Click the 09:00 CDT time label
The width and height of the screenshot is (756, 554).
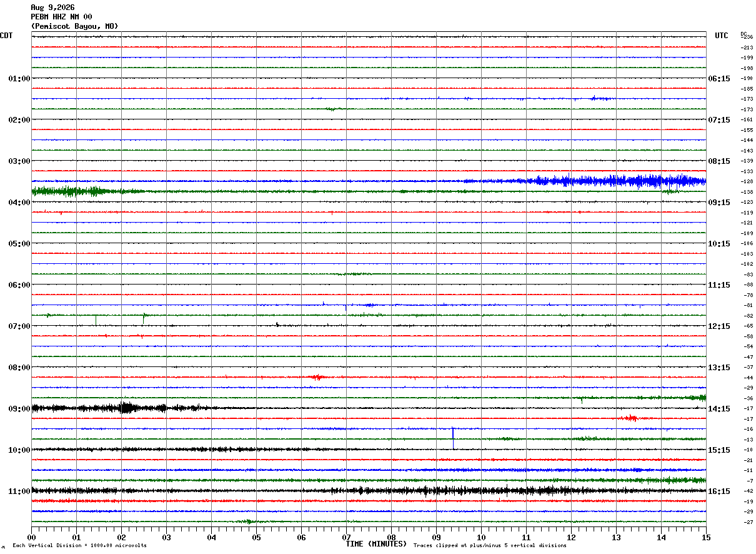click(x=19, y=408)
